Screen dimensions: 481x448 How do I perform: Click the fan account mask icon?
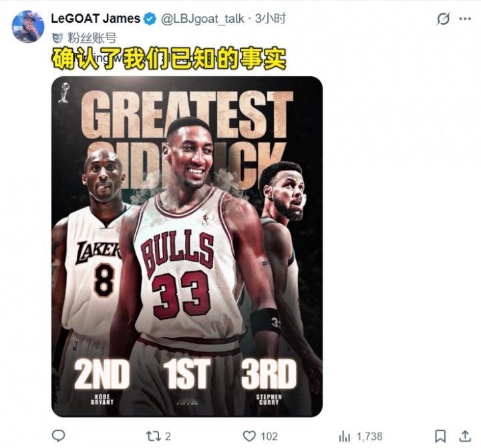click(57, 38)
